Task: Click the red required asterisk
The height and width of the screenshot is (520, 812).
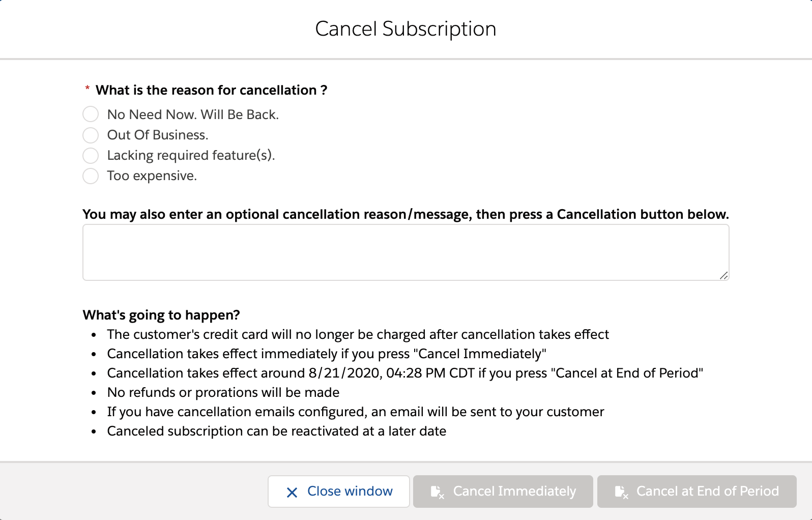Action: 88,90
